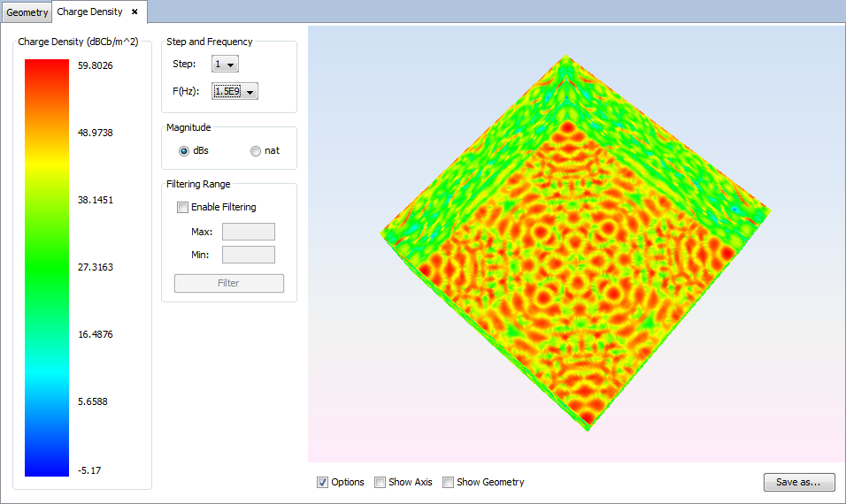Choose the nat magnitude radio button
The width and height of the screenshot is (846, 504).
256,151
